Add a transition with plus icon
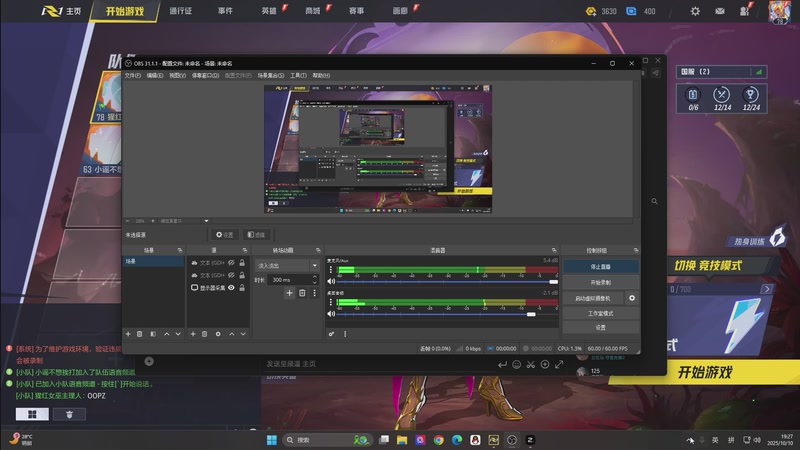The image size is (800, 450). [289, 293]
